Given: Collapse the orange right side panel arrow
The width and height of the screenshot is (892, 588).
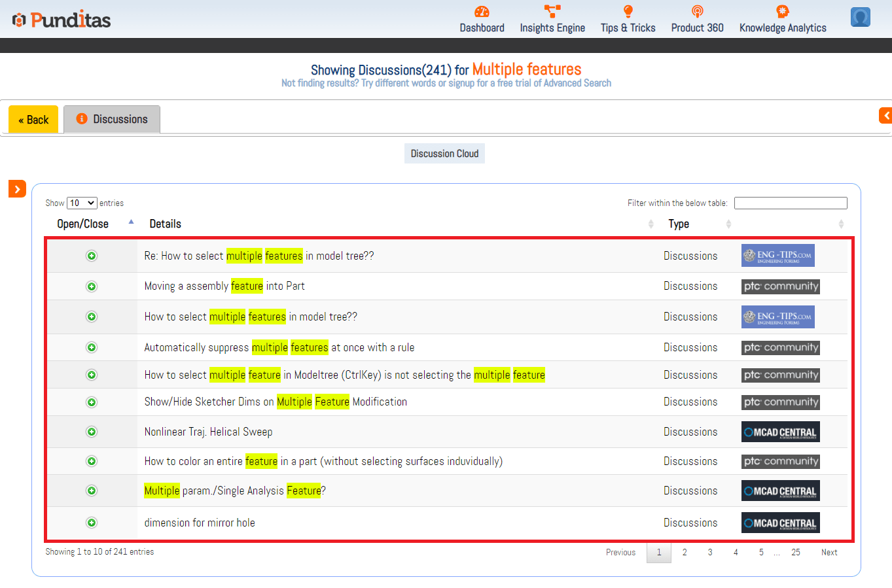Looking at the screenshot, I should (885, 116).
